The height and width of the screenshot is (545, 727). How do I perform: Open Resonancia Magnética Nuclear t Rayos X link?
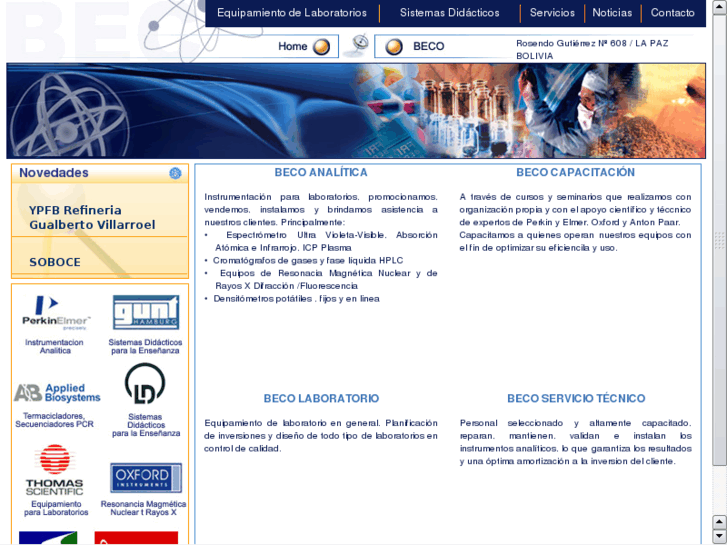143,508
